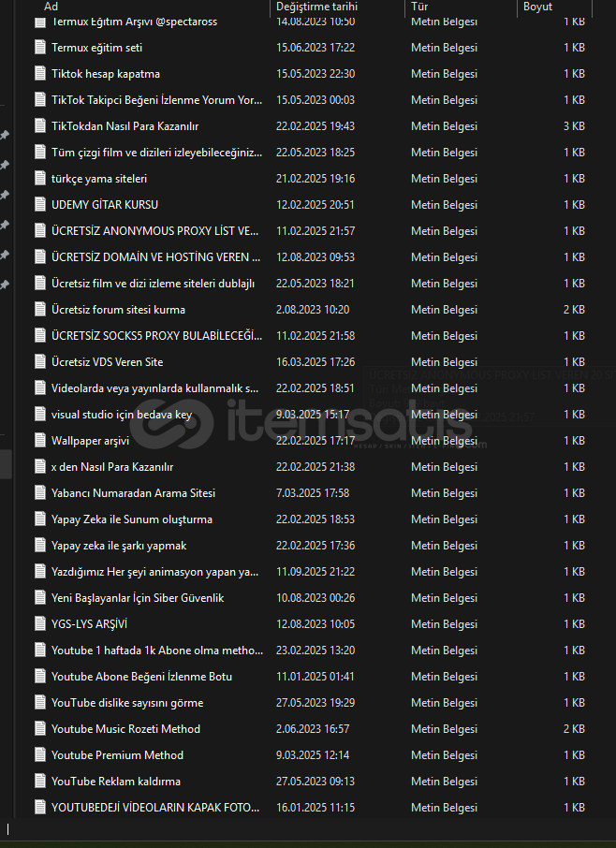616x848 pixels.
Task: Click the 3 KB size of TikTokdan file
Action: click(x=574, y=126)
